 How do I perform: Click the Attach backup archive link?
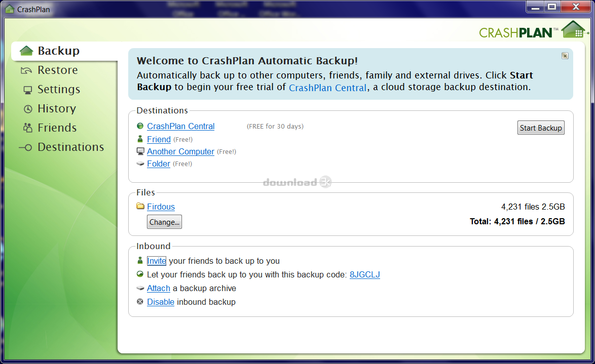tap(158, 288)
